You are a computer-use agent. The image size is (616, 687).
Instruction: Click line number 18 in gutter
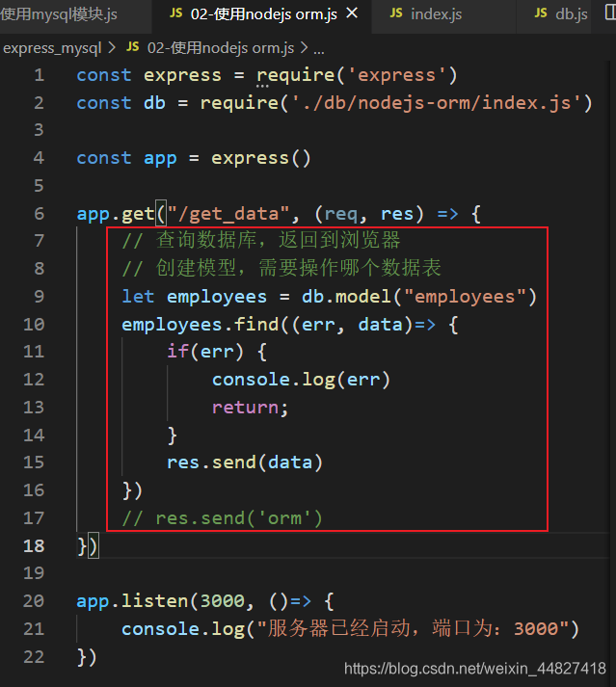34,546
